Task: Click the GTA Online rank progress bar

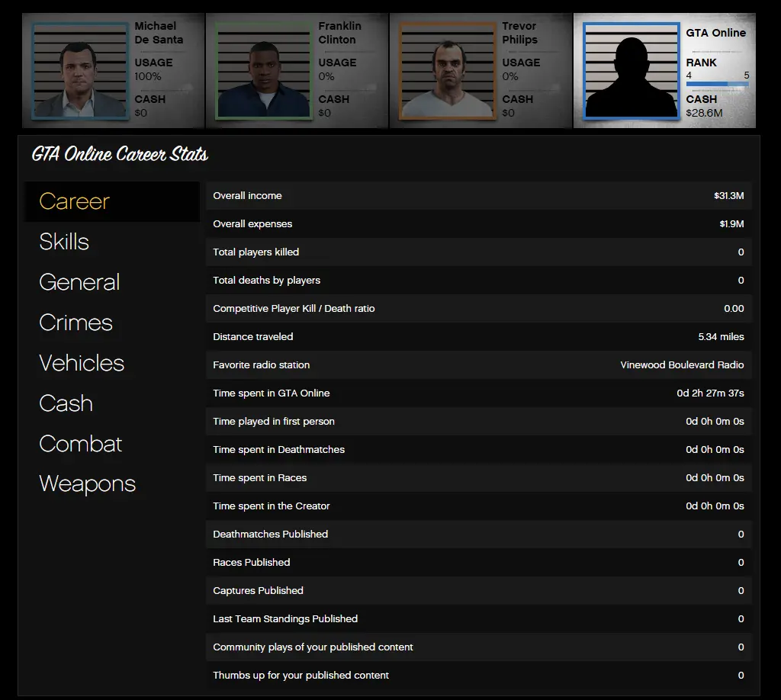Action: (x=717, y=84)
